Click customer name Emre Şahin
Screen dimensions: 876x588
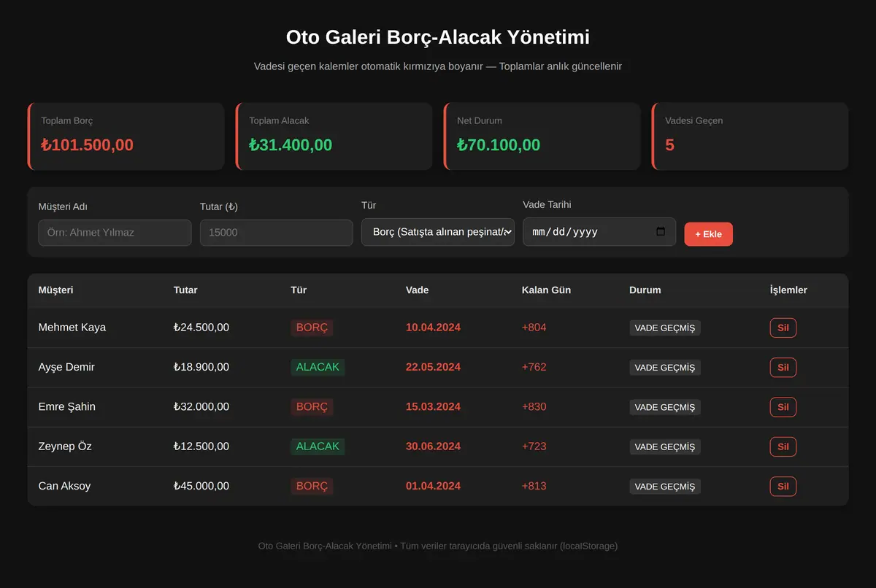click(x=66, y=406)
